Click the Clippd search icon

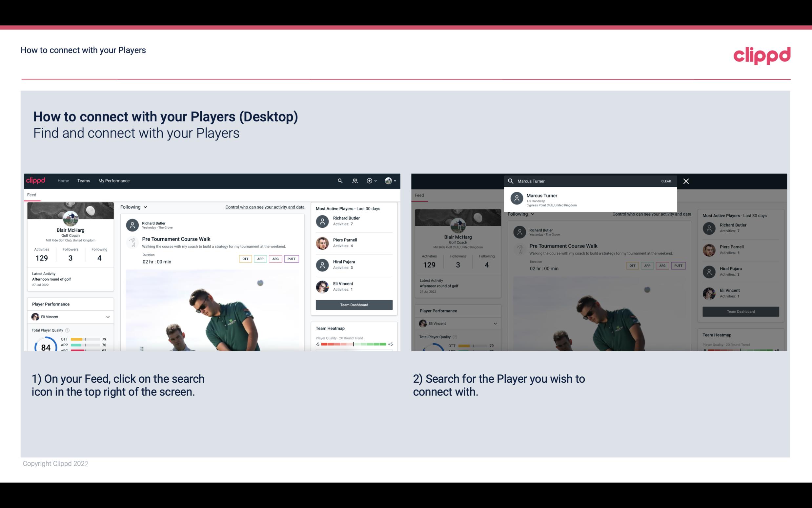pos(339,181)
